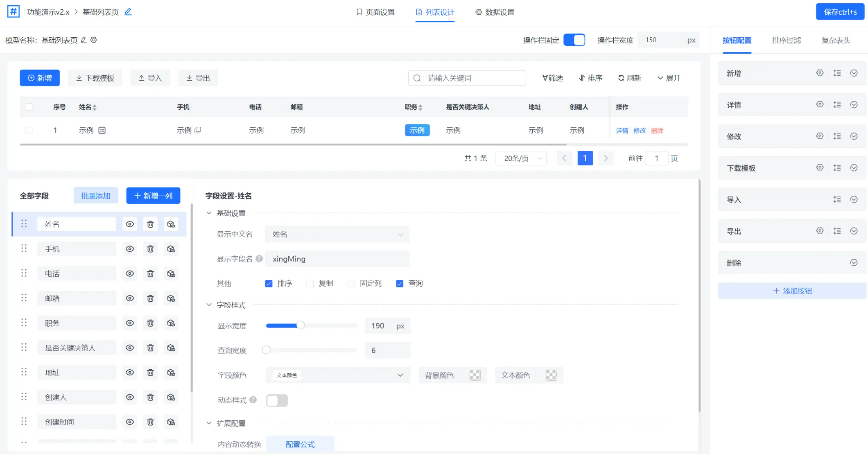
Task: Enable the 动态样式 switch
Action: 277,400
